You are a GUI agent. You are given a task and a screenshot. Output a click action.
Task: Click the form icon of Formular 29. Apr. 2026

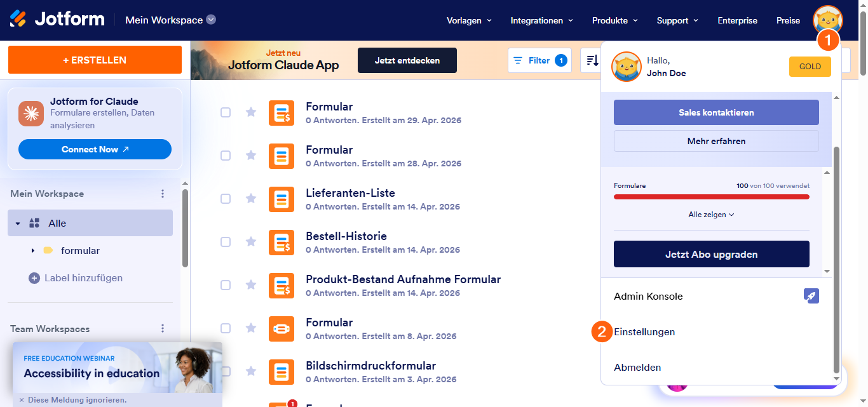pos(281,113)
